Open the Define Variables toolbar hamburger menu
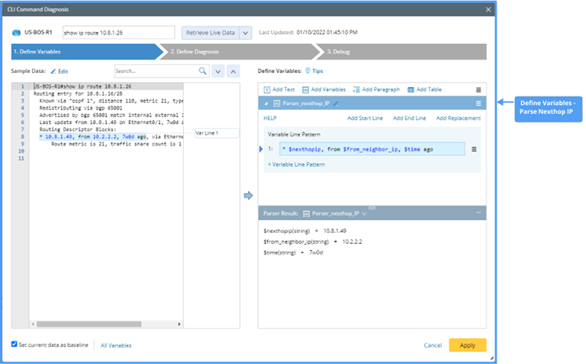Image resolution: width=586 pixels, height=364 pixels. coord(478,90)
